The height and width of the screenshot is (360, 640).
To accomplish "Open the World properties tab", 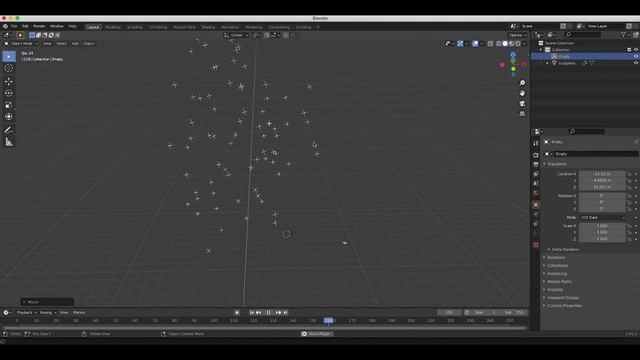I will coord(536,193).
